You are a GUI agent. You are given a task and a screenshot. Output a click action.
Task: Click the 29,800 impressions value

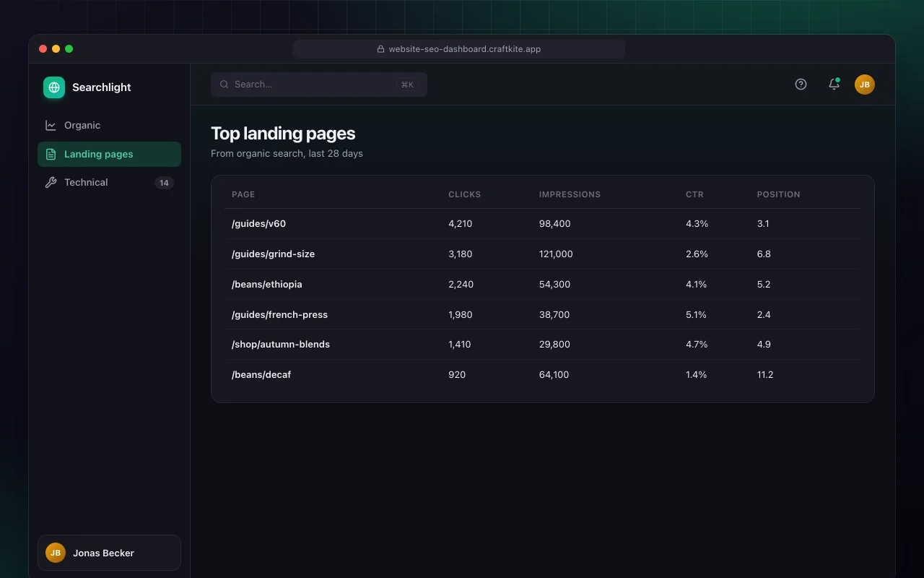(x=554, y=345)
